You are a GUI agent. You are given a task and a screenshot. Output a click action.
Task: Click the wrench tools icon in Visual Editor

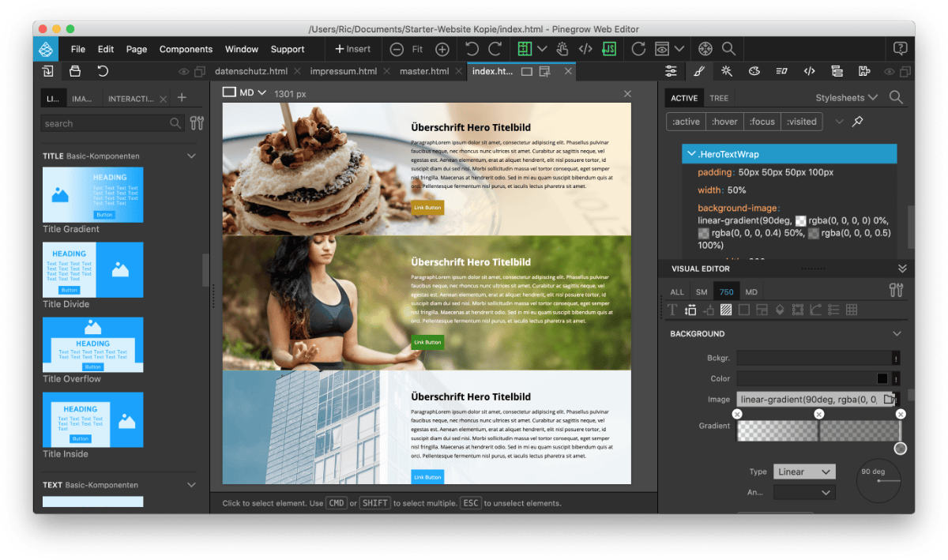[x=896, y=291]
